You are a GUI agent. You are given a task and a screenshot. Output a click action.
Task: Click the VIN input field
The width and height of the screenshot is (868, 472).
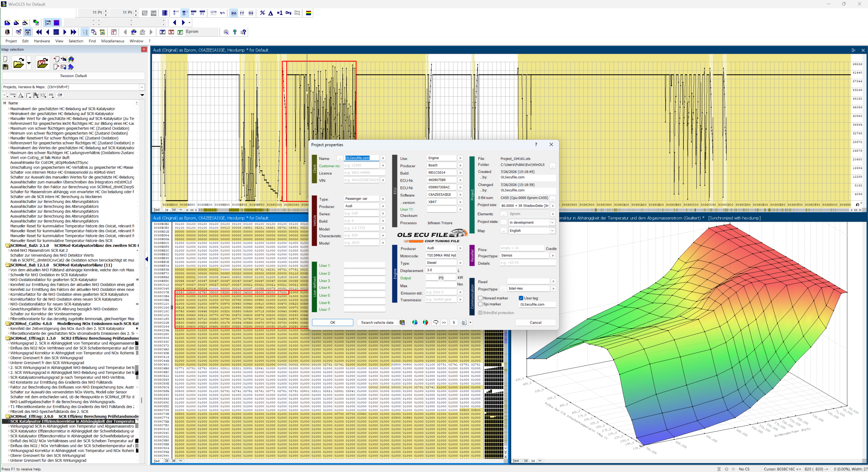[x=361, y=180]
